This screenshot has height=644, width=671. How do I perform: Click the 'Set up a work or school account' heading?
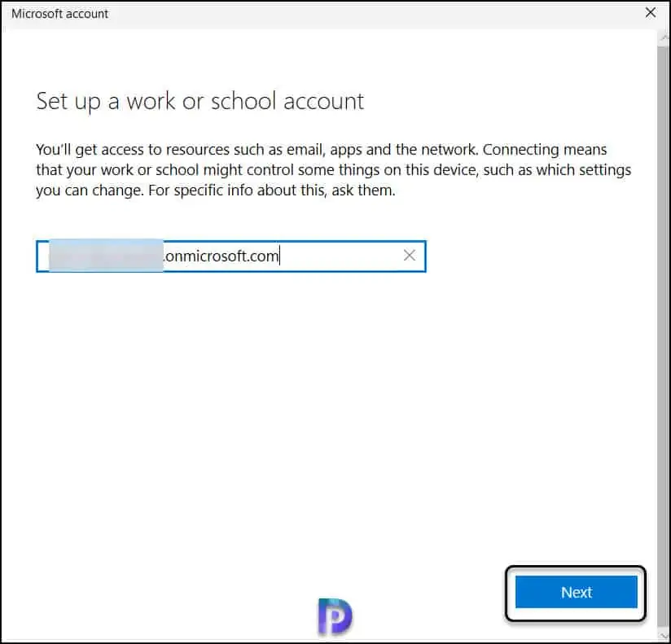click(x=200, y=102)
